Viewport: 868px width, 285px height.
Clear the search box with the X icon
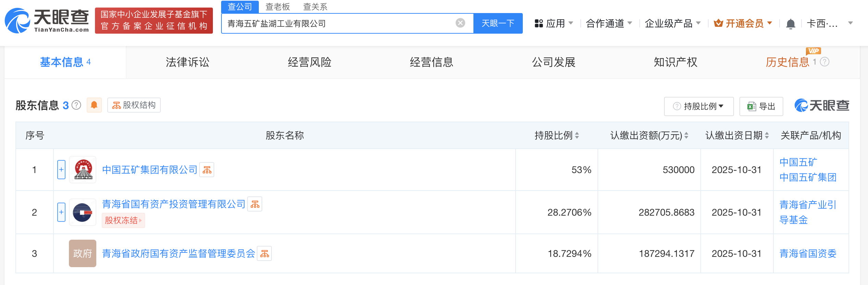[x=460, y=23]
